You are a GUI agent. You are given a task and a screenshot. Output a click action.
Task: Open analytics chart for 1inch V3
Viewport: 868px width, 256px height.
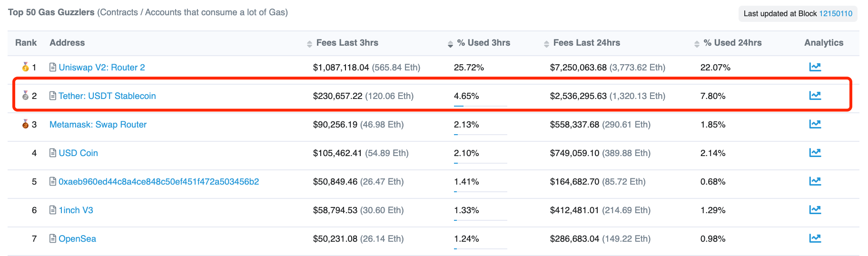coord(815,210)
